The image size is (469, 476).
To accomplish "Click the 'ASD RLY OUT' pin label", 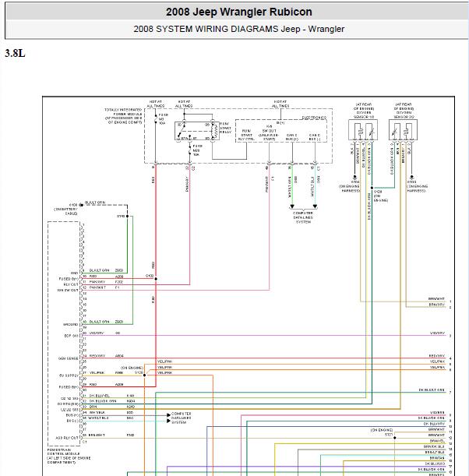I will coord(67,438).
